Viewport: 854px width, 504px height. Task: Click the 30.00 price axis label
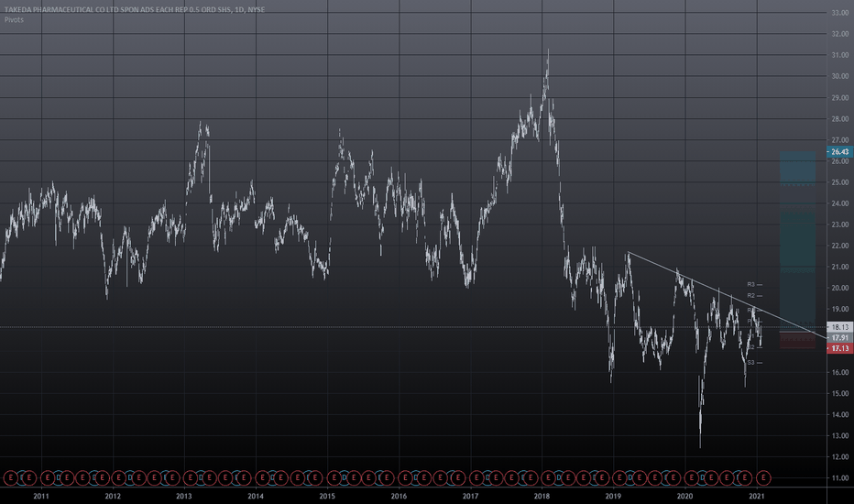point(840,76)
